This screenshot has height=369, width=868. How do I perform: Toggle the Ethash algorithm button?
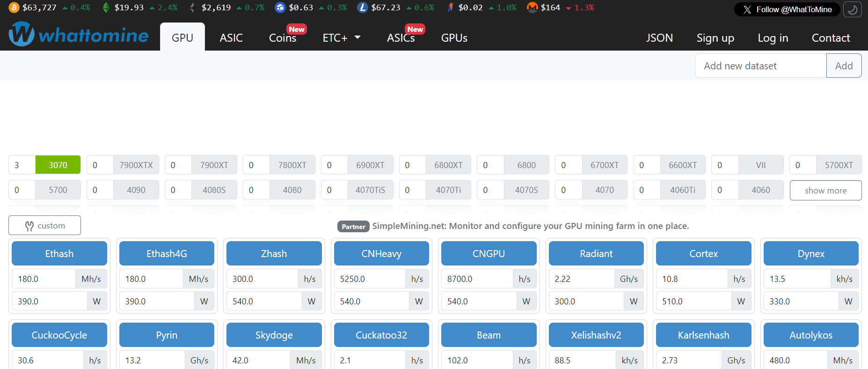click(59, 253)
